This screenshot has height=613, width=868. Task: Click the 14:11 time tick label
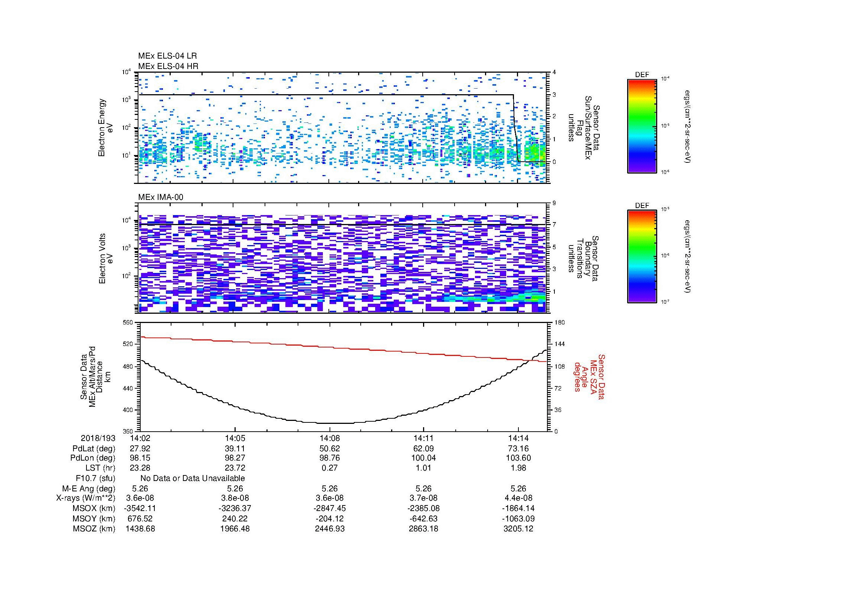423,438
